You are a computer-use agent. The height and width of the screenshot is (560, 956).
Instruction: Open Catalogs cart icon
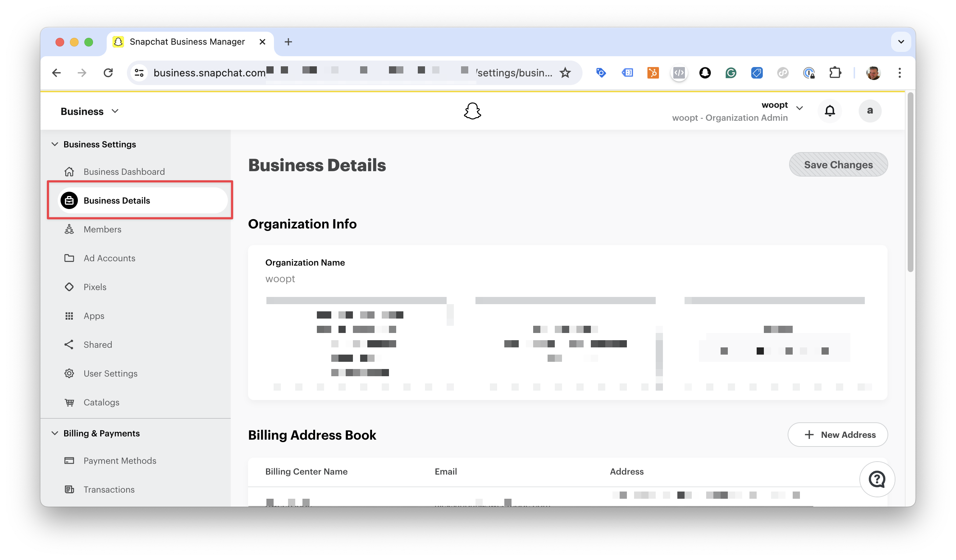[x=69, y=402]
